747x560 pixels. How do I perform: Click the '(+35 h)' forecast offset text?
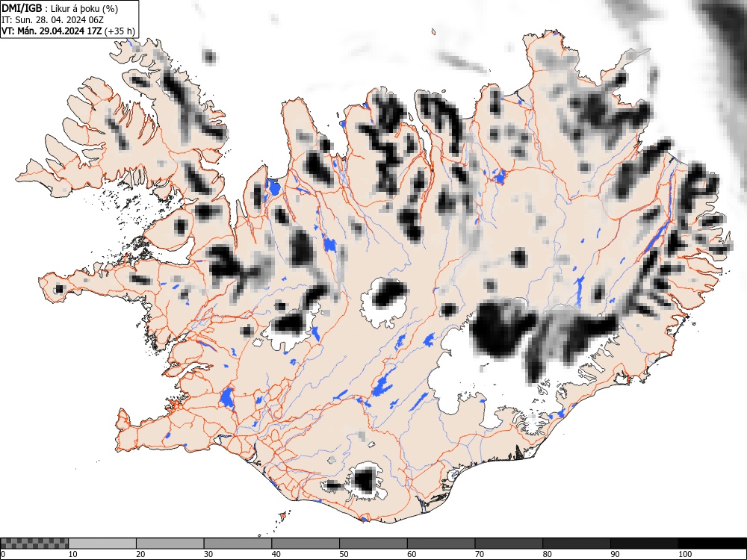(120, 31)
